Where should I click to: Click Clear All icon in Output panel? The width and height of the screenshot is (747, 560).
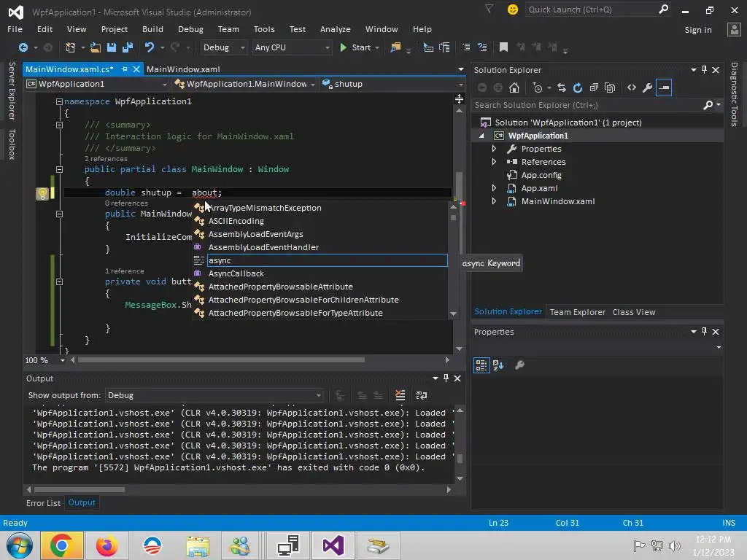400,395
